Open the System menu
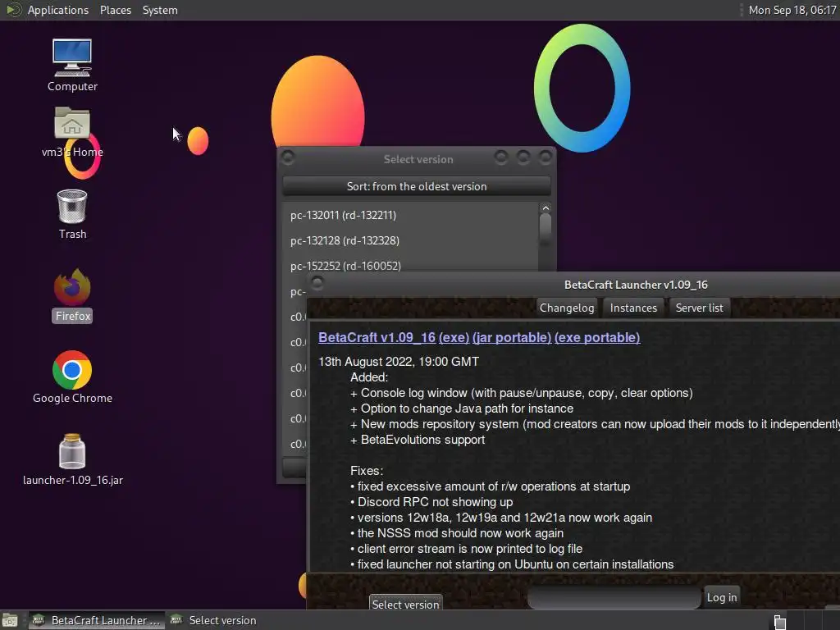The image size is (840, 630). [160, 10]
